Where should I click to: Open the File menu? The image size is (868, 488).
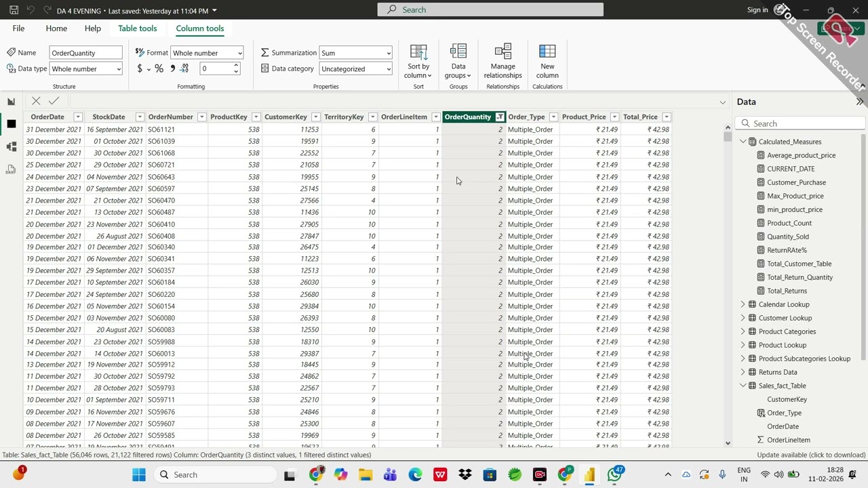point(18,28)
